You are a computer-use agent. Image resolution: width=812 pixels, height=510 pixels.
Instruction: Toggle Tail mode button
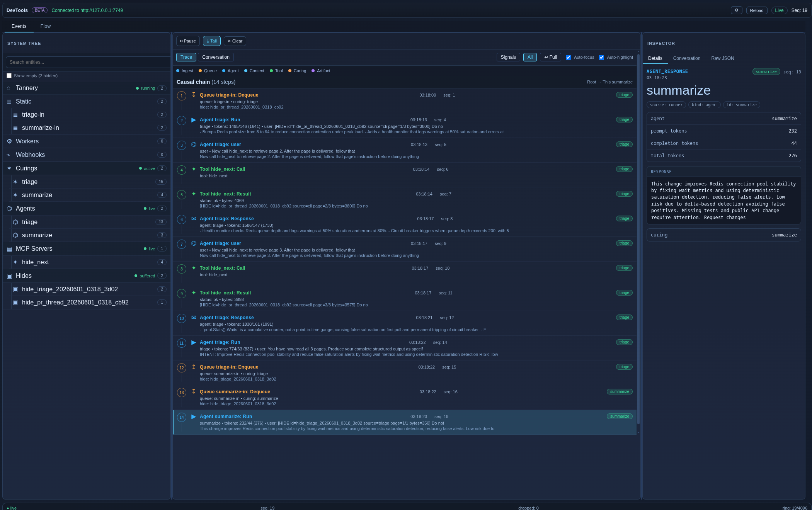[212, 41]
